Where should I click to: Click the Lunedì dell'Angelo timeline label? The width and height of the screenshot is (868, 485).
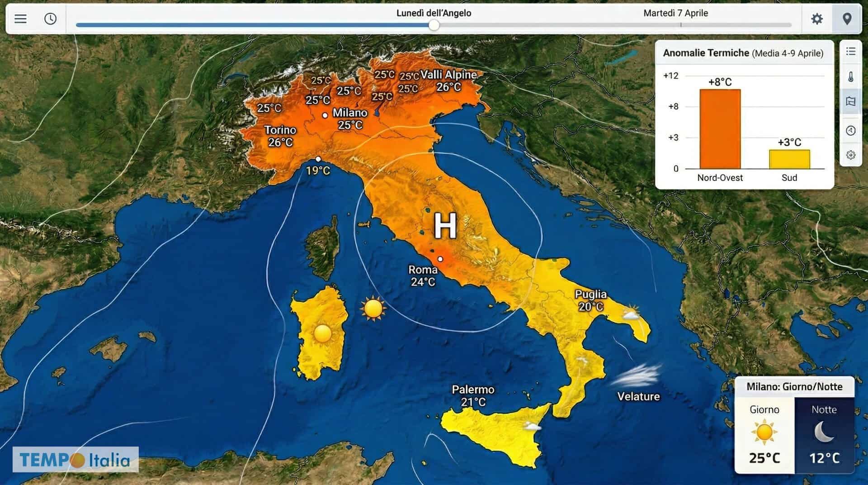coord(434,13)
